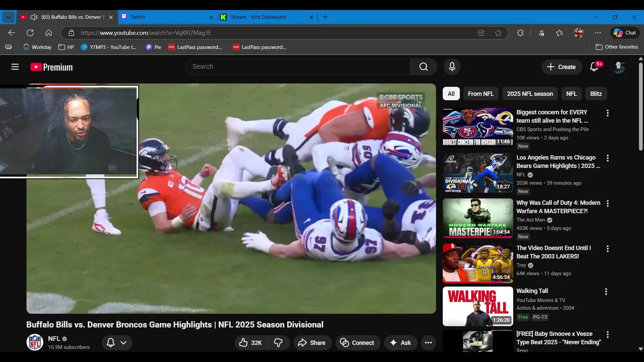Open options for 2003 LAKERS video
The height and width of the screenshot is (362, 644).
607,249
